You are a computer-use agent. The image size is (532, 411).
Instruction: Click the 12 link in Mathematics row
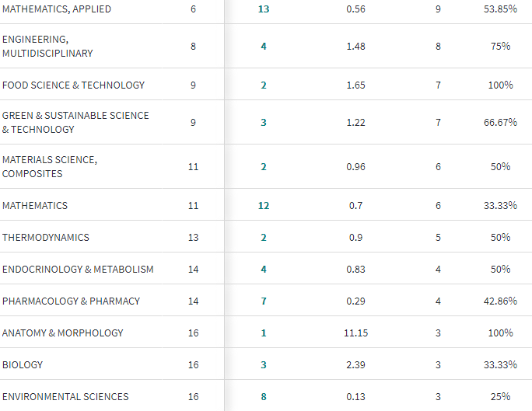click(x=263, y=206)
